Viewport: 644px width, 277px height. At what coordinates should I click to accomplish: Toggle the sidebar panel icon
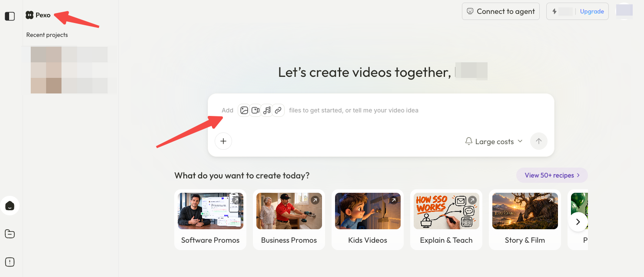10,16
